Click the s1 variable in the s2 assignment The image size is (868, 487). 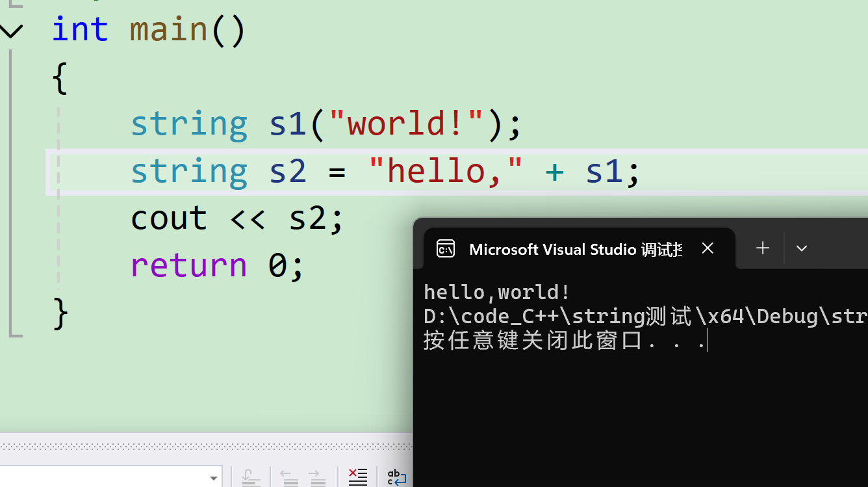click(x=606, y=170)
